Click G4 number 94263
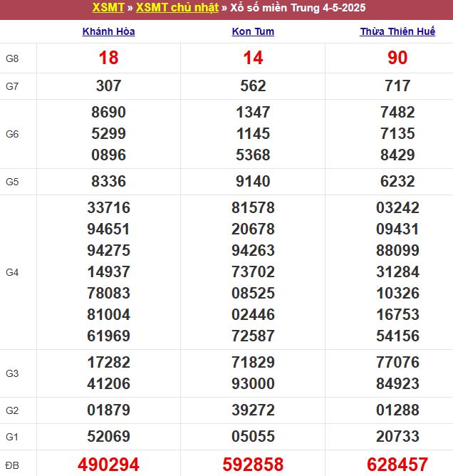The height and width of the screenshot is (476, 453). (x=253, y=250)
